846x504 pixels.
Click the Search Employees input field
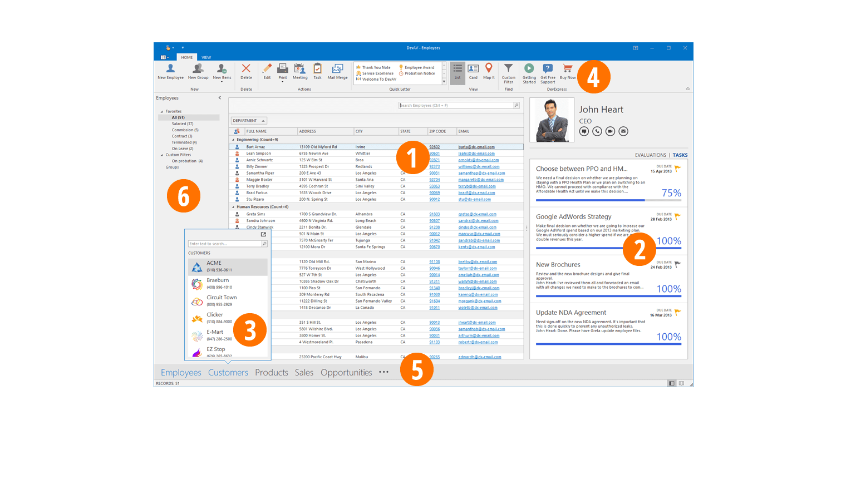[x=455, y=105]
